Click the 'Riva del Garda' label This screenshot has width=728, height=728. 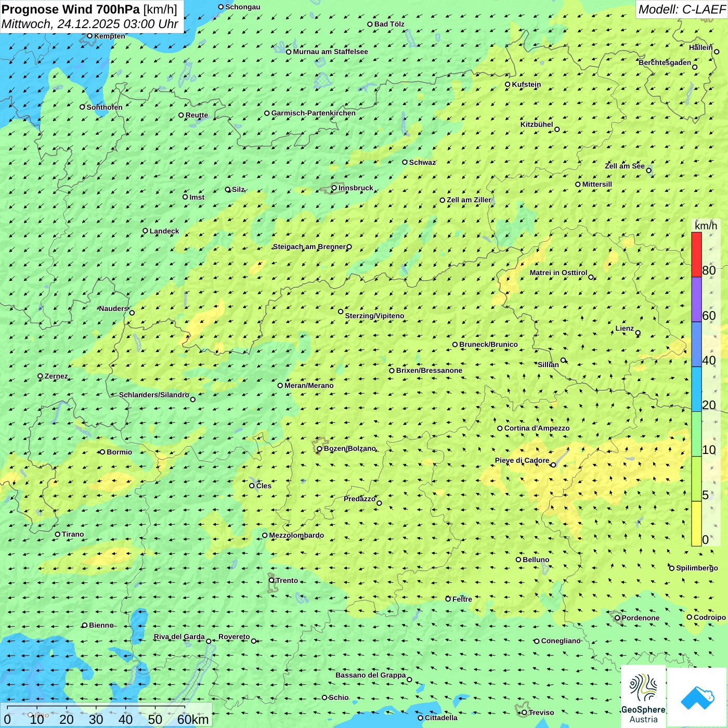click(x=179, y=636)
